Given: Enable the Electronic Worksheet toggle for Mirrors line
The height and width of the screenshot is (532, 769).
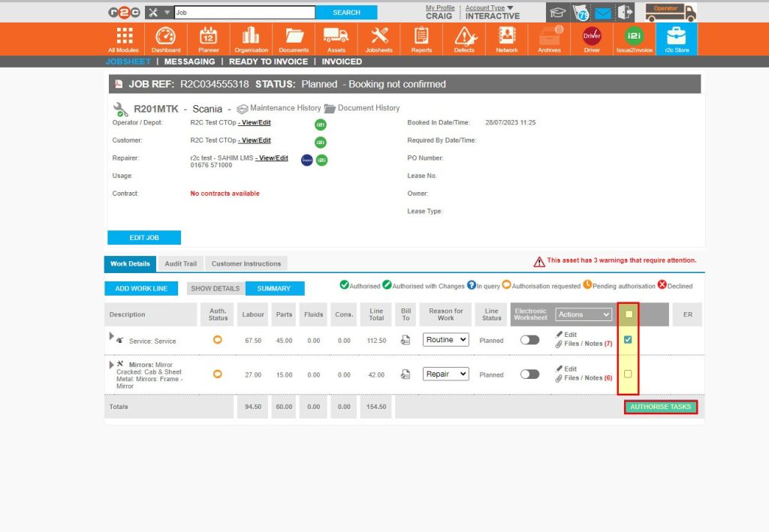Looking at the screenshot, I should [529, 374].
